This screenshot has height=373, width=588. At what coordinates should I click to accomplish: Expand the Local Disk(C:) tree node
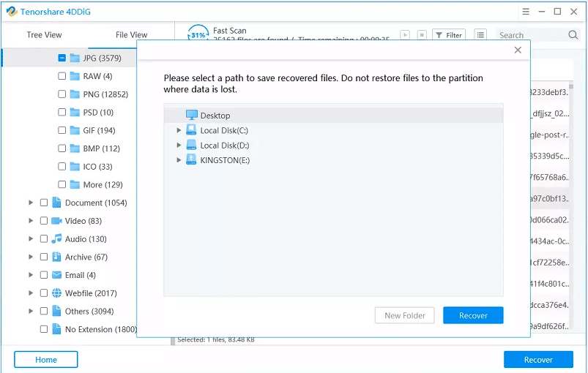[x=179, y=130]
